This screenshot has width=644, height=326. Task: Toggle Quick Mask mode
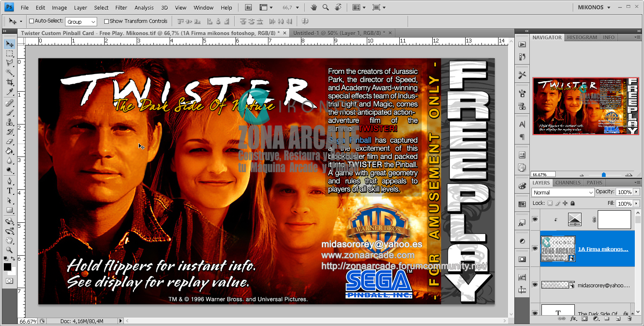coord(10,281)
